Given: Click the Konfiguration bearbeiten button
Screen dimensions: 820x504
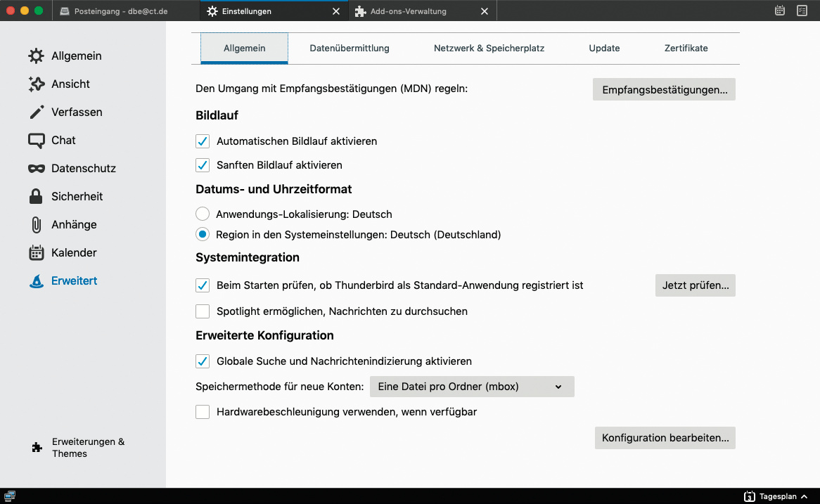Looking at the screenshot, I should click(x=665, y=438).
